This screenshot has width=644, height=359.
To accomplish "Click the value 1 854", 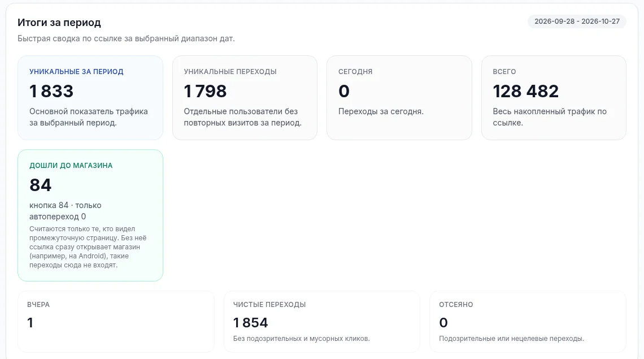I will pos(250,323).
